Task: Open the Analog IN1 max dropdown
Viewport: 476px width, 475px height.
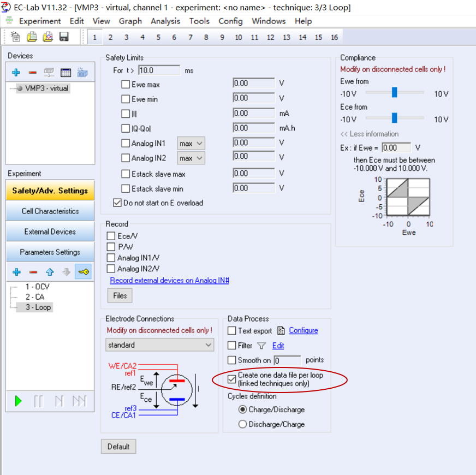Action: coord(191,144)
